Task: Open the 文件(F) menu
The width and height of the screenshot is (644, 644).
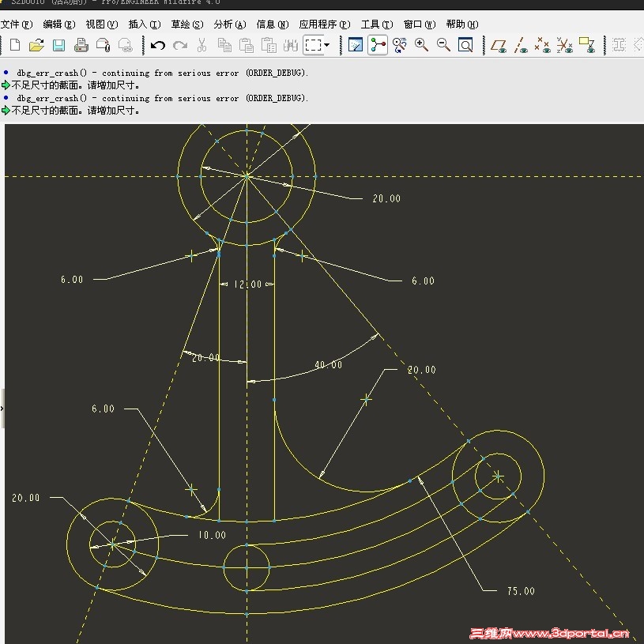Action: click(17, 24)
